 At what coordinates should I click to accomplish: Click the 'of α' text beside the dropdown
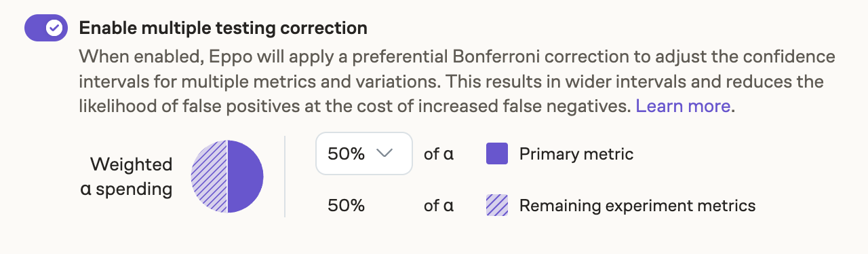439,154
